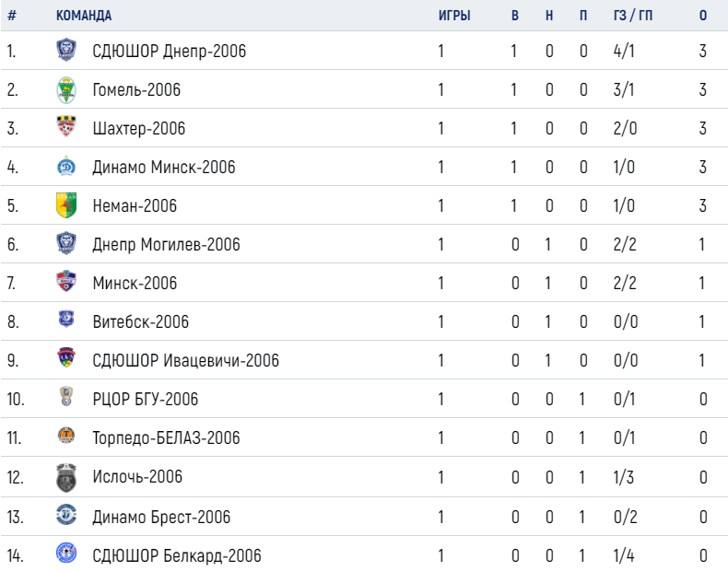Viewport: 728px width, 571px height.
Task: Click the Минск-2006 club emblem
Action: coord(66,281)
